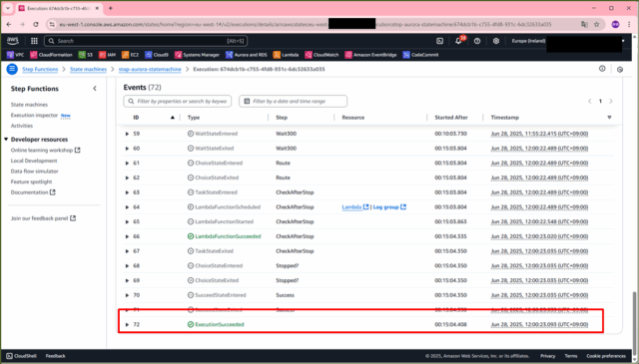Open the S3 shortcut

click(x=86, y=55)
